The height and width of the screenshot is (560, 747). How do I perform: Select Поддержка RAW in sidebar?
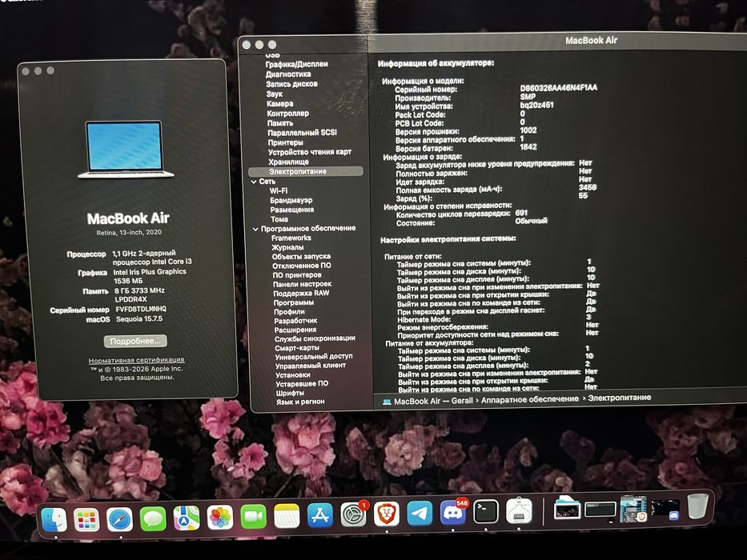pos(302,294)
